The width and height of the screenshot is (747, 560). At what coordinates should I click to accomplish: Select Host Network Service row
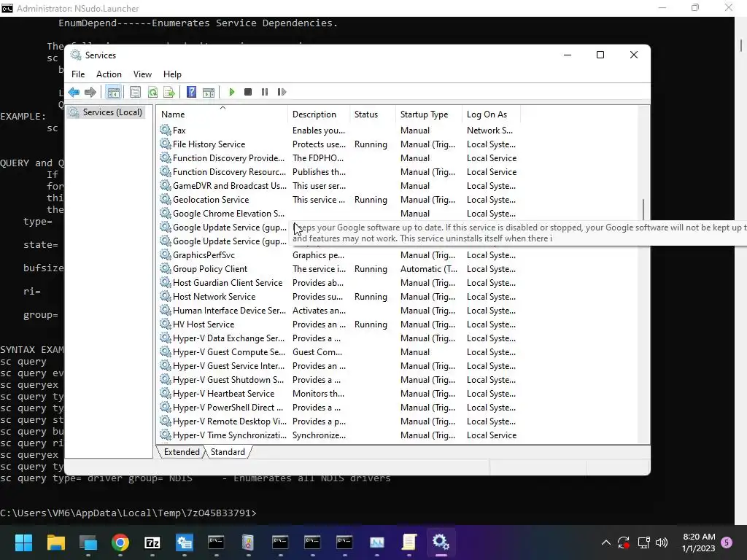click(339, 296)
